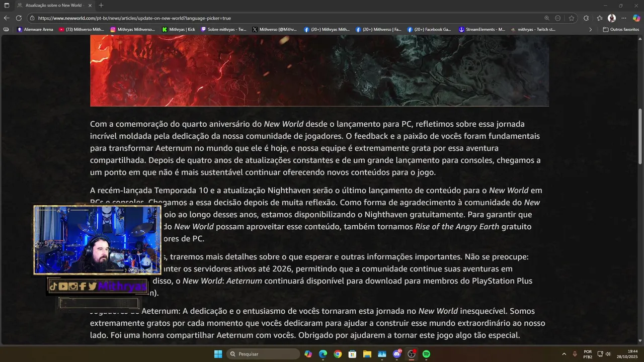This screenshot has width=644, height=362.
Task: Click the browser Back arrow
Action: (7, 18)
